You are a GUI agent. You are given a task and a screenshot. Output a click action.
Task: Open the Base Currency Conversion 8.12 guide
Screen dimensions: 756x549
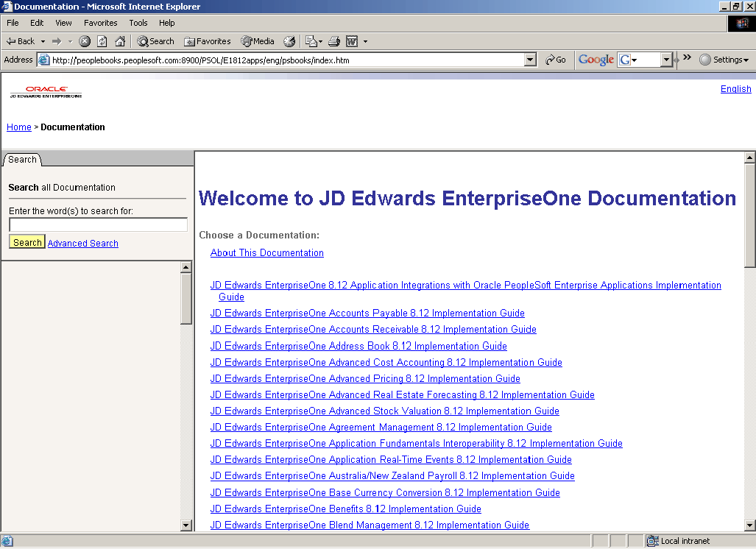coord(385,493)
